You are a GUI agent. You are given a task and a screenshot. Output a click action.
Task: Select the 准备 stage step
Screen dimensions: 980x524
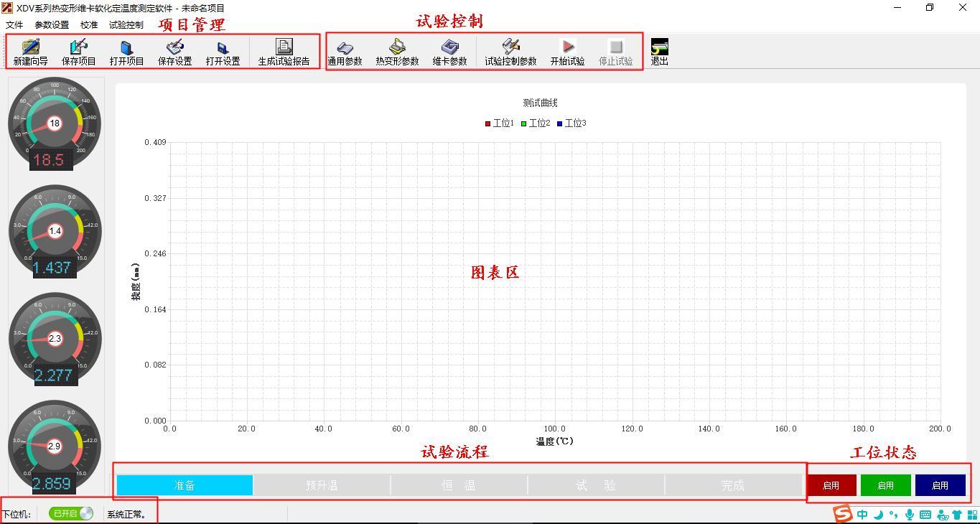pyautogui.click(x=185, y=485)
